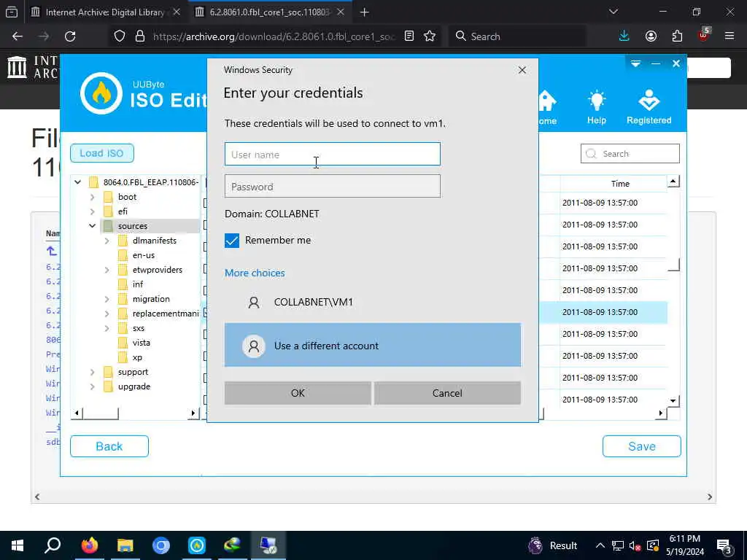Click the User name input field
The width and height of the screenshot is (747, 560).
click(332, 154)
